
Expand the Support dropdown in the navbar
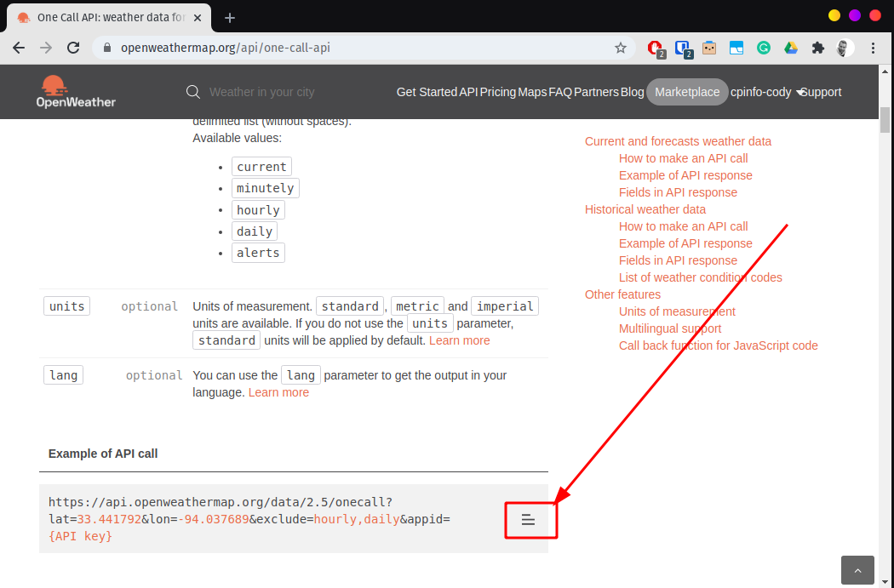pos(820,92)
